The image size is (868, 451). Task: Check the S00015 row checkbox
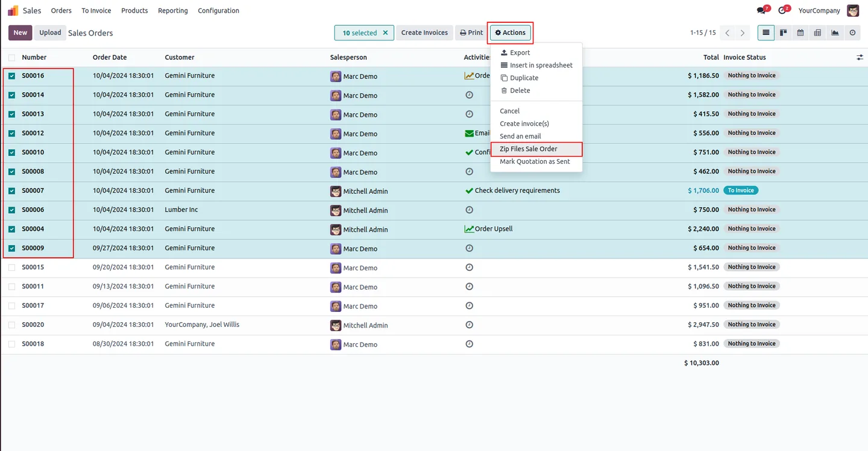(x=12, y=267)
